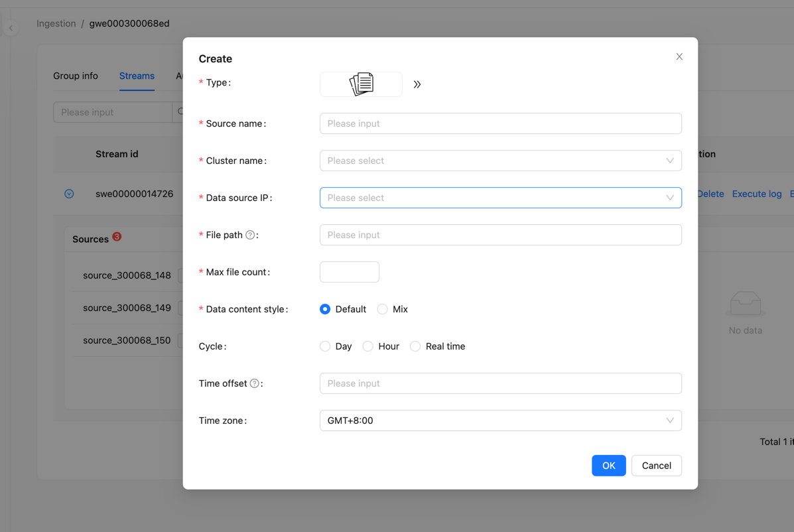Screen dimensions: 794x532
Task: Open the Data source IP dropdown
Action: click(x=500, y=198)
